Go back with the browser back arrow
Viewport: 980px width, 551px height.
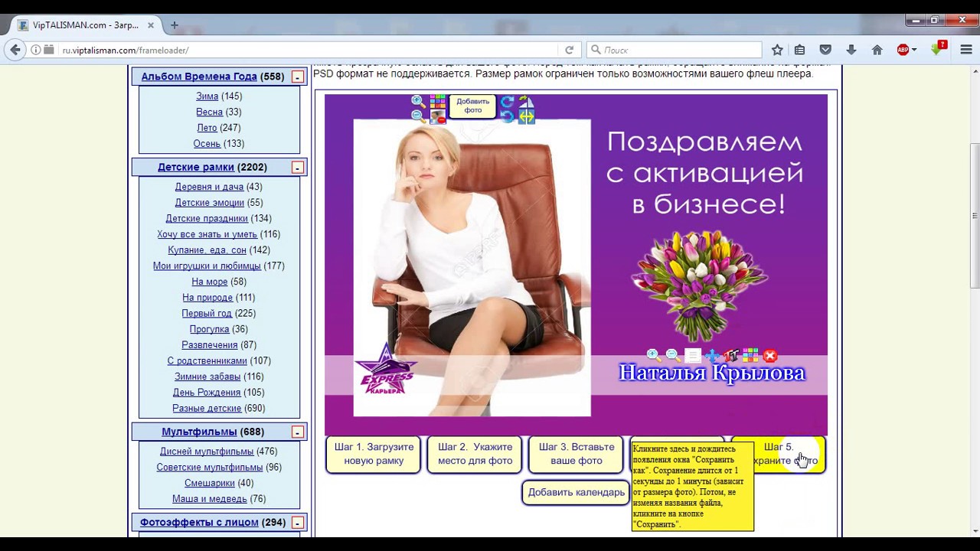[15, 50]
